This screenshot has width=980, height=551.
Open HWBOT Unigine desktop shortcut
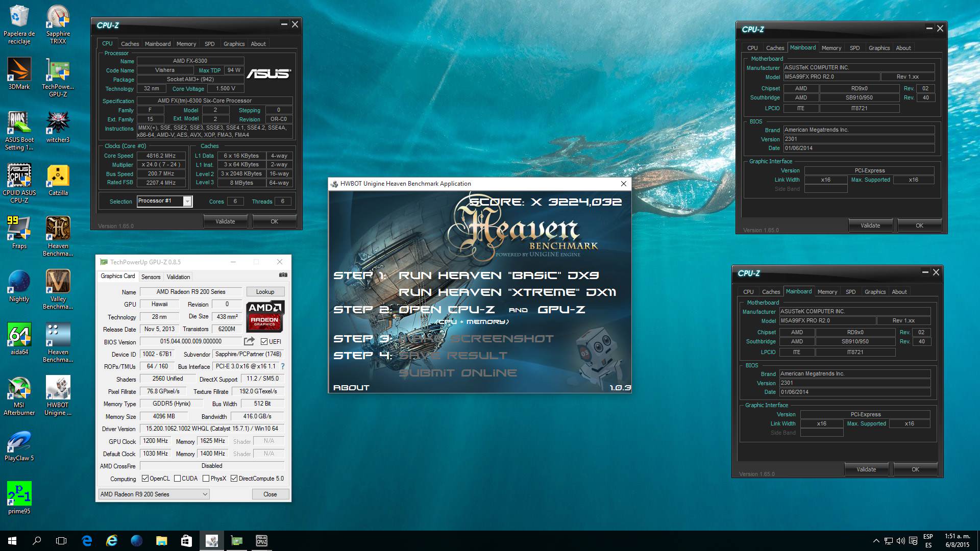click(58, 395)
